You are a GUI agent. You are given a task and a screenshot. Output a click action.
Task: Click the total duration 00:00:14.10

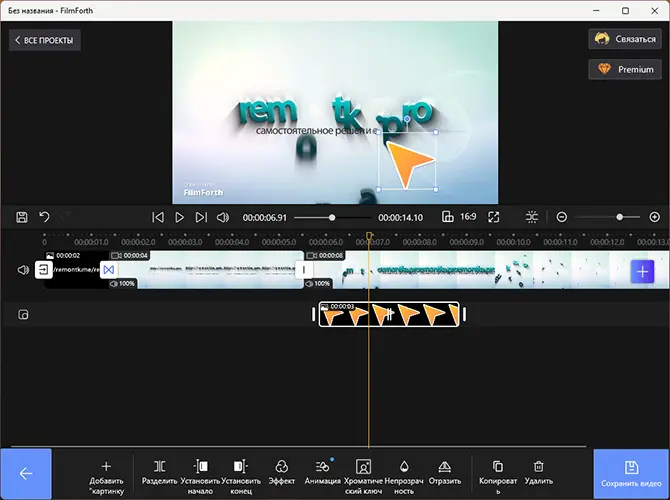coord(400,218)
